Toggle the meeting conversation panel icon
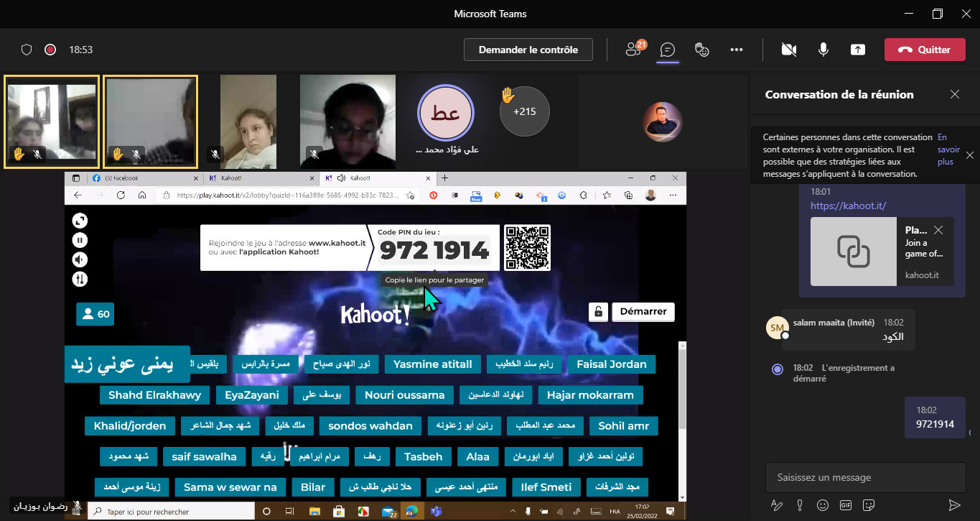Screen dimensions: 980x521 (x=668, y=50)
